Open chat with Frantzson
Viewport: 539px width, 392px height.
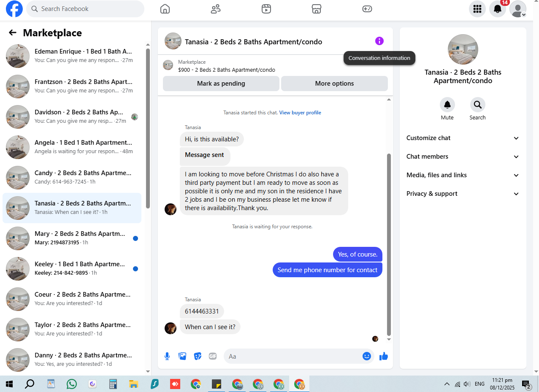pos(72,87)
